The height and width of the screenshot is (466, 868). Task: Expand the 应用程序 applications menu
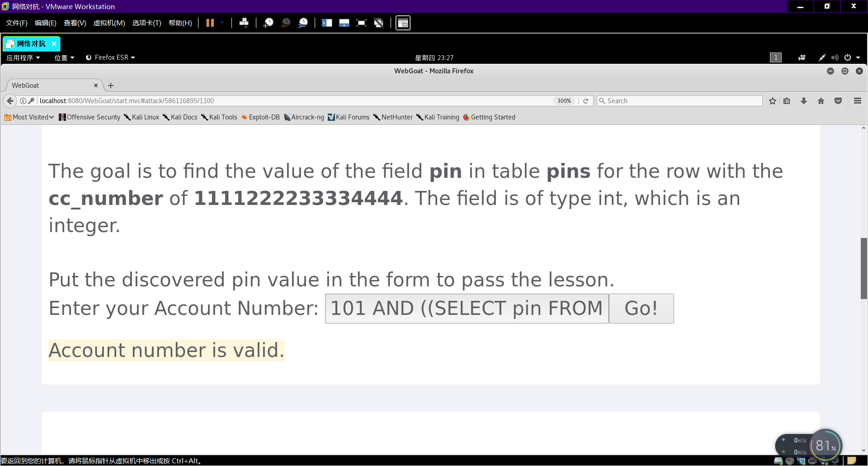coord(23,57)
